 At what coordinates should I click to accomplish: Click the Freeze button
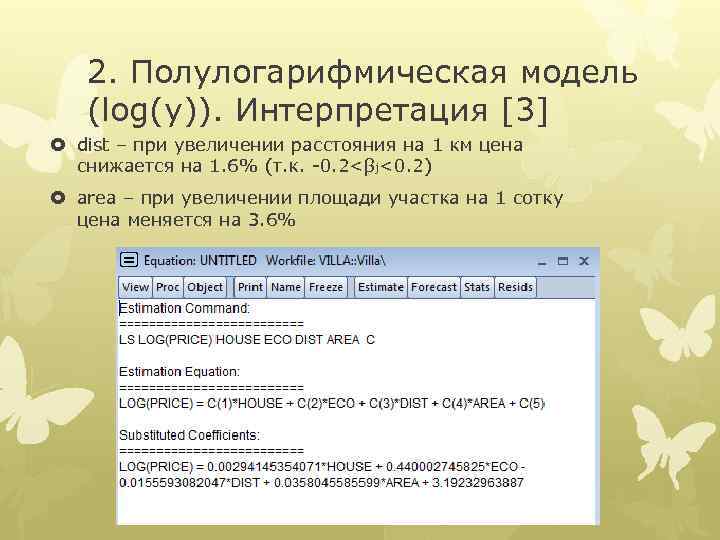326,287
